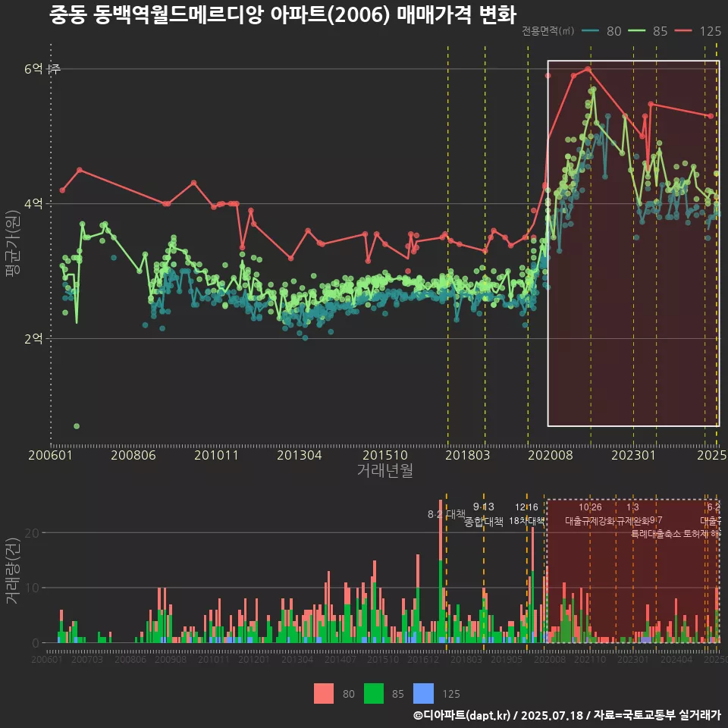This screenshot has width=728, height=728.
Task: Click the 평균가(원) axis title
Action: [12, 243]
